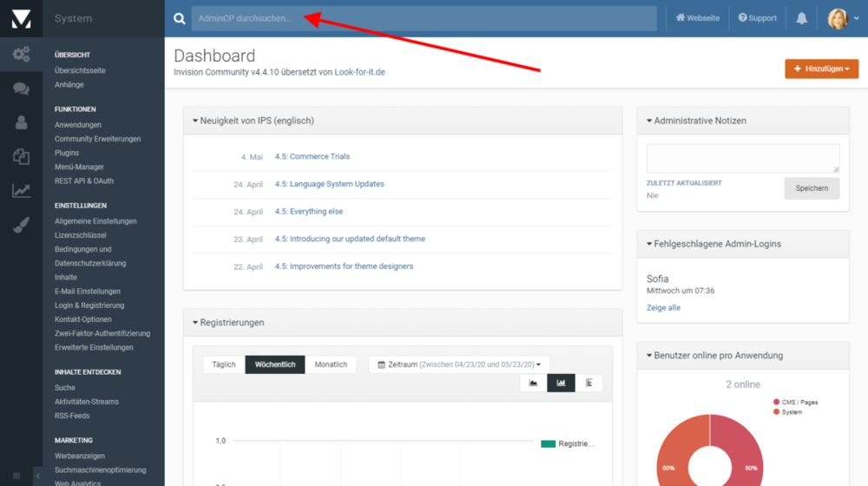This screenshot has width=868, height=486.
Task: Open the Customization paintbrush section
Action: 21,226
